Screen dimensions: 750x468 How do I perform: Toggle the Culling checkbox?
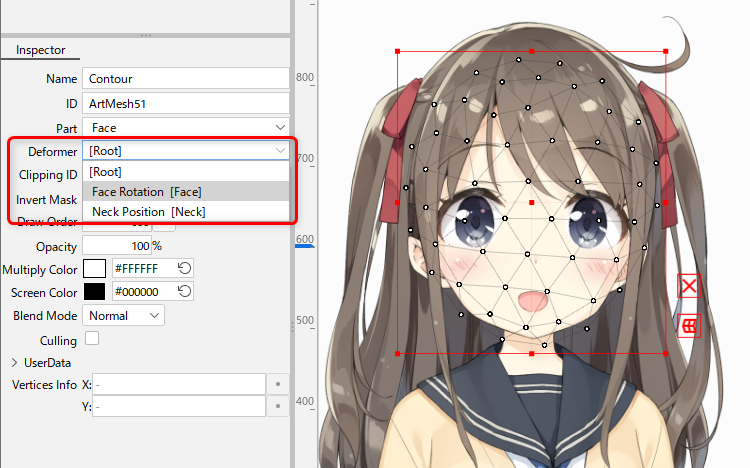pyautogui.click(x=92, y=338)
